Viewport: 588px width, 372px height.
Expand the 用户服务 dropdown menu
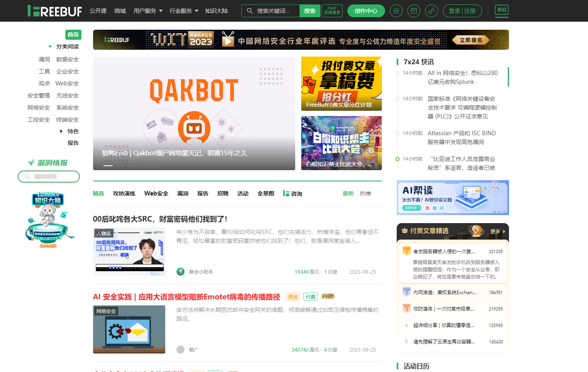point(148,11)
